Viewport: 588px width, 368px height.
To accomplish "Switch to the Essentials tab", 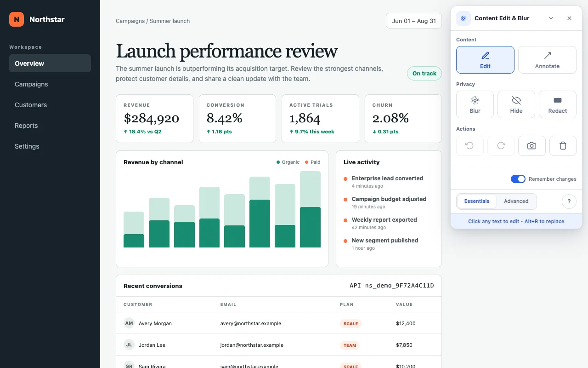I will [477, 201].
